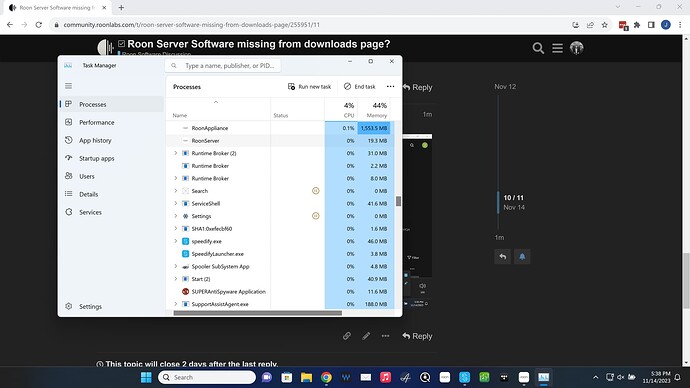
Task: Open the Performance page in Task Manager
Action: [111, 122]
